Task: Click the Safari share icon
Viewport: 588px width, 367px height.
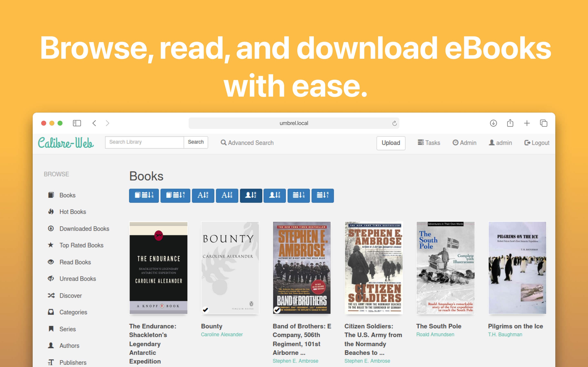Action: coord(510,123)
